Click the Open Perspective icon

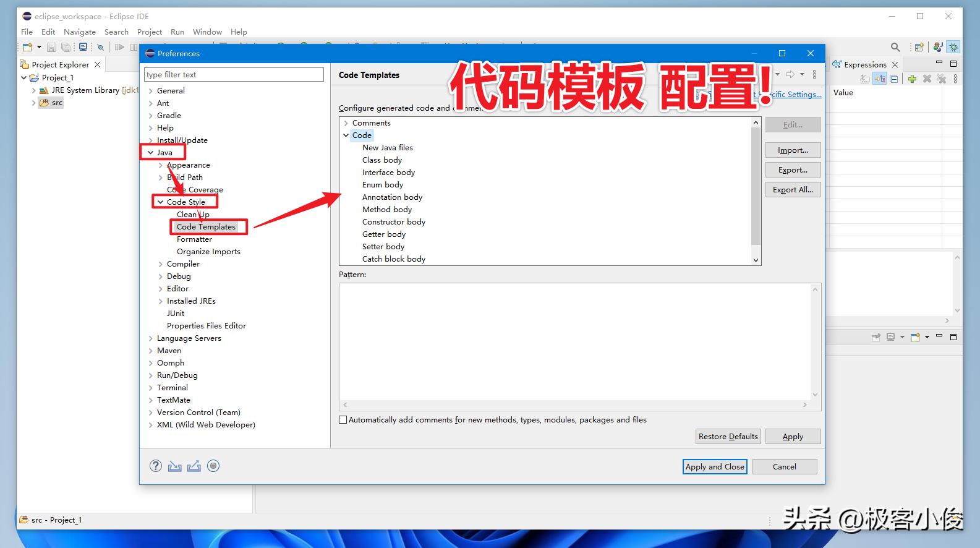click(x=919, y=47)
